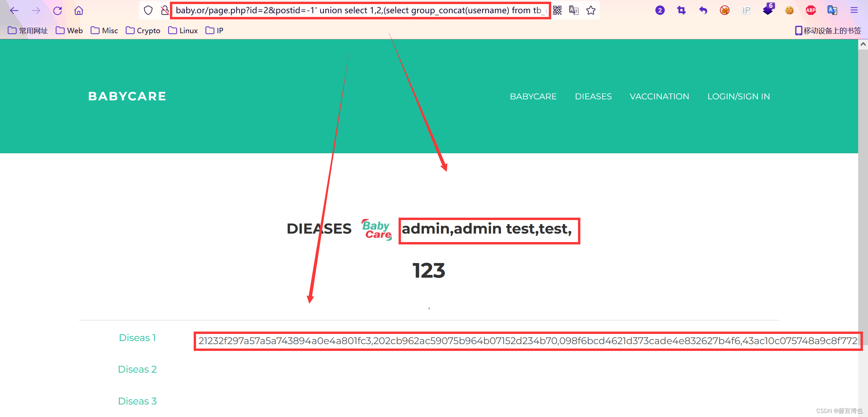The width and height of the screenshot is (868, 417).
Task: Click the browser back arrow
Action: pyautogui.click(x=14, y=11)
